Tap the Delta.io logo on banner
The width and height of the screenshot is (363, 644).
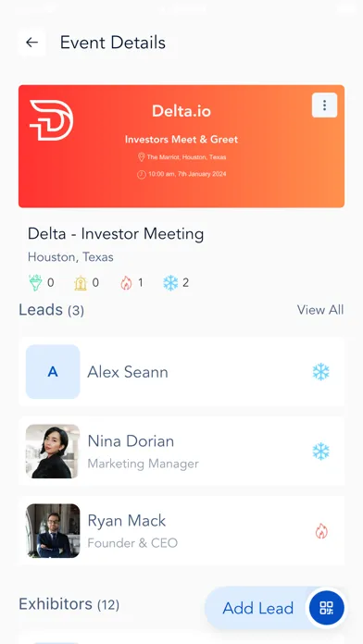tap(51, 120)
